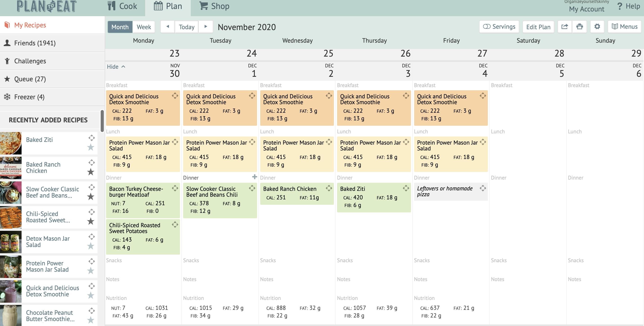Open the Menus button
The height and width of the screenshot is (326, 644).
624,27
